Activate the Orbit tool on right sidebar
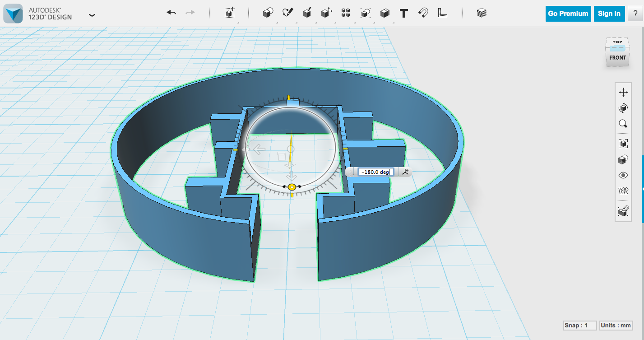This screenshot has width=644, height=340. [623, 107]
